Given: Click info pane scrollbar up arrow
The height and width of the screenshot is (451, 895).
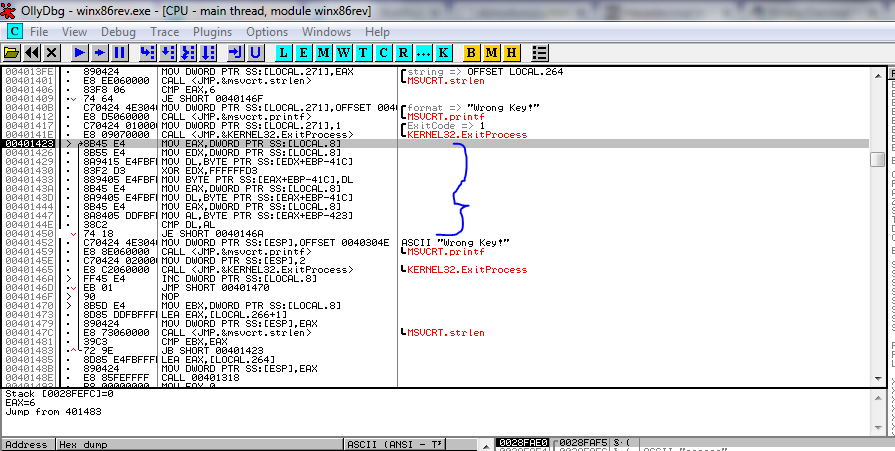Looking at the screenshot, I should click(877, 397).
